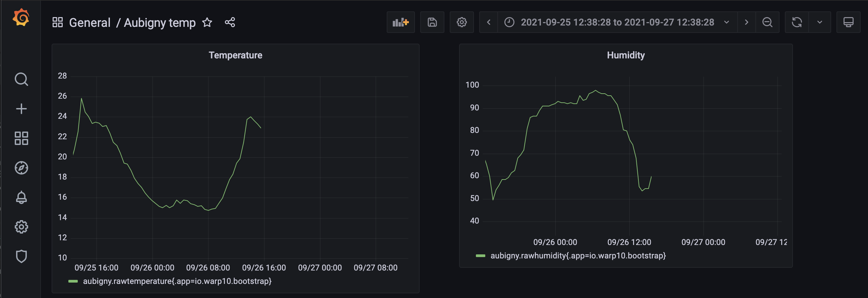Click the 40 value on humidity axis
Image resolution: width=868 pixels, height=298 pixels.
click(475, 221)
